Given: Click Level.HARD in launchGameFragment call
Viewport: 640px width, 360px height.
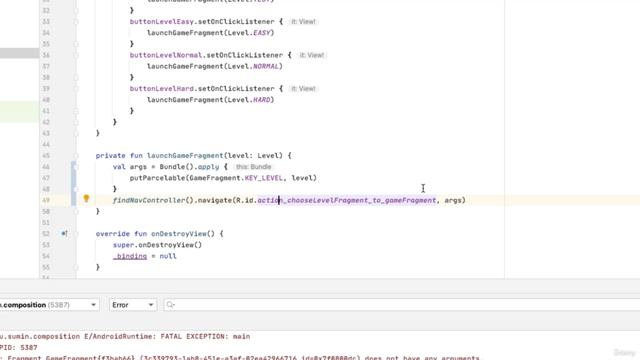Looking at the screenshot, I should [249, 100].
